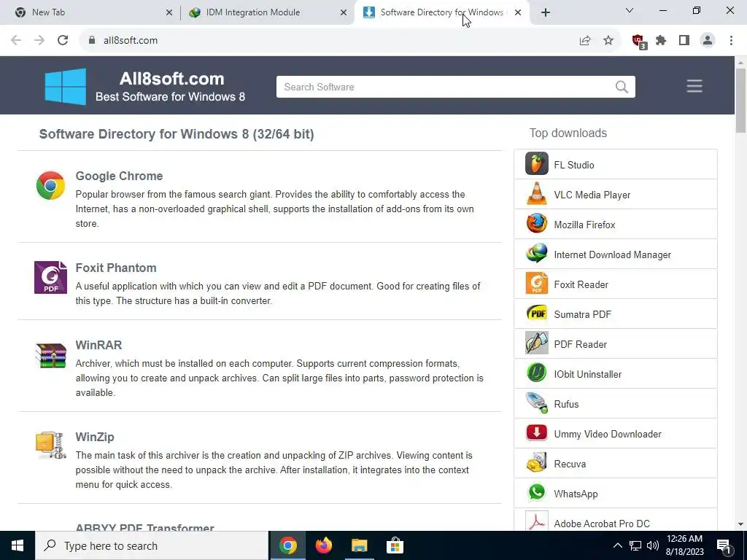Open the Windows Start menu
The image size is (747, 560).
coord(18,545)
